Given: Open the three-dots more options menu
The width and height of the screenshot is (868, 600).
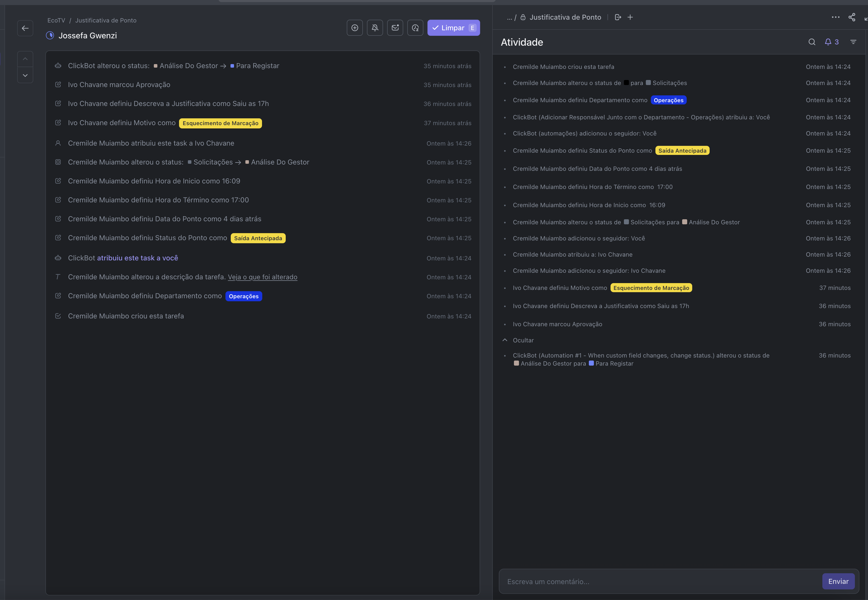Looking at the screenshot, I should tap(835, 17).
